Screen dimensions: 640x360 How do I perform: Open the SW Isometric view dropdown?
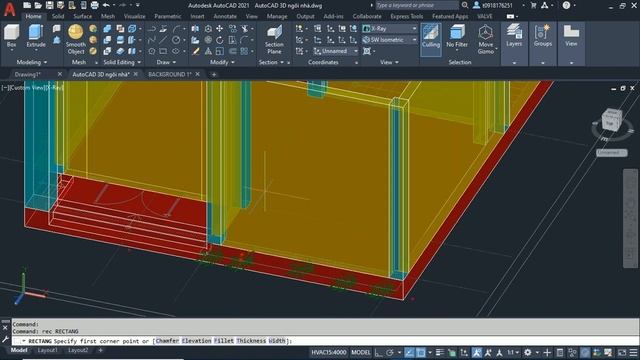(x=390, y=40)
